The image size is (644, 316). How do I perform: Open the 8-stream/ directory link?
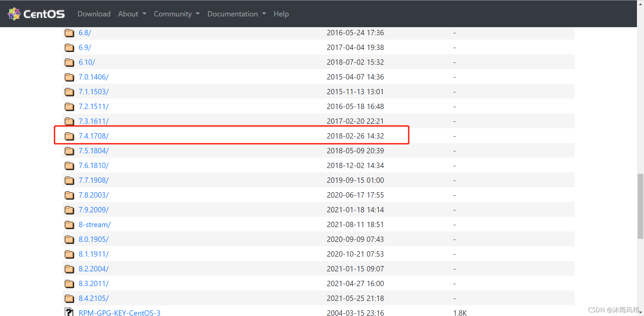95,224
